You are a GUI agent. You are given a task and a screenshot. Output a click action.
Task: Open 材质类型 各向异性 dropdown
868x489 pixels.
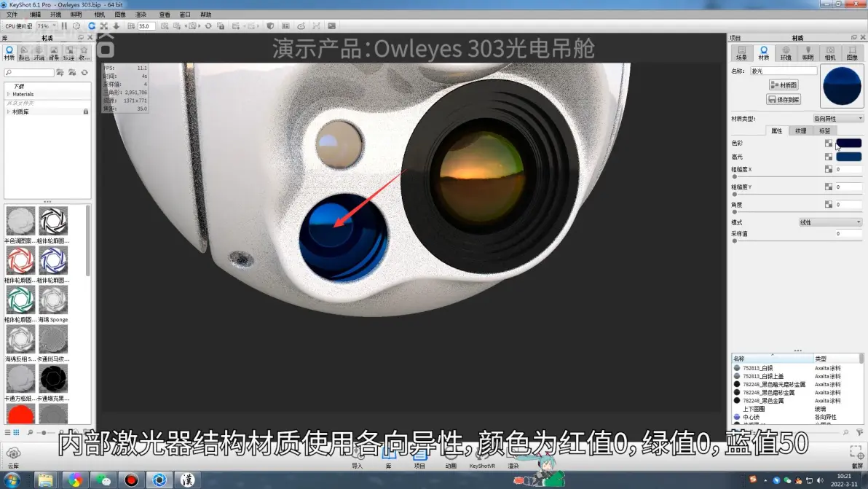837,119
